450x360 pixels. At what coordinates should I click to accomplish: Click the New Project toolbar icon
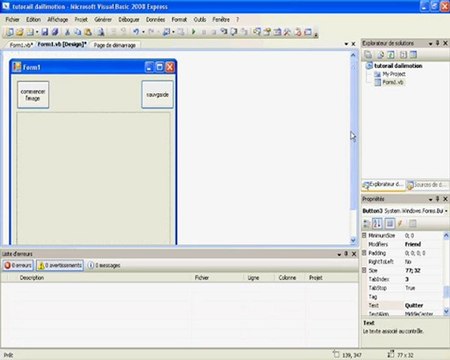10,32
